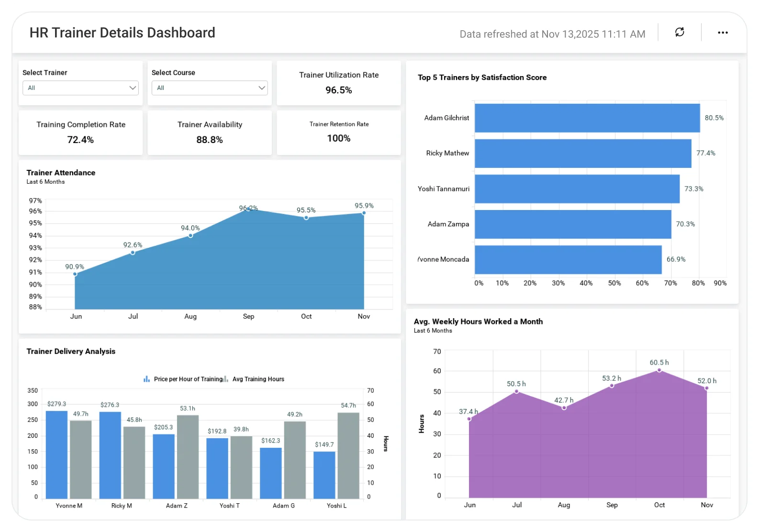Select the Adam Gilchrist satisfaction bar

587,118
